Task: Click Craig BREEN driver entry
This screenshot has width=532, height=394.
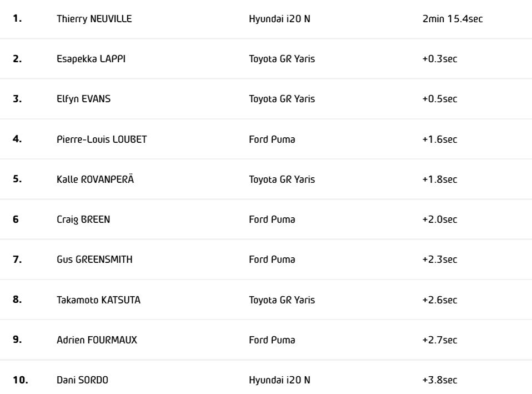Action: coord(83,219)
